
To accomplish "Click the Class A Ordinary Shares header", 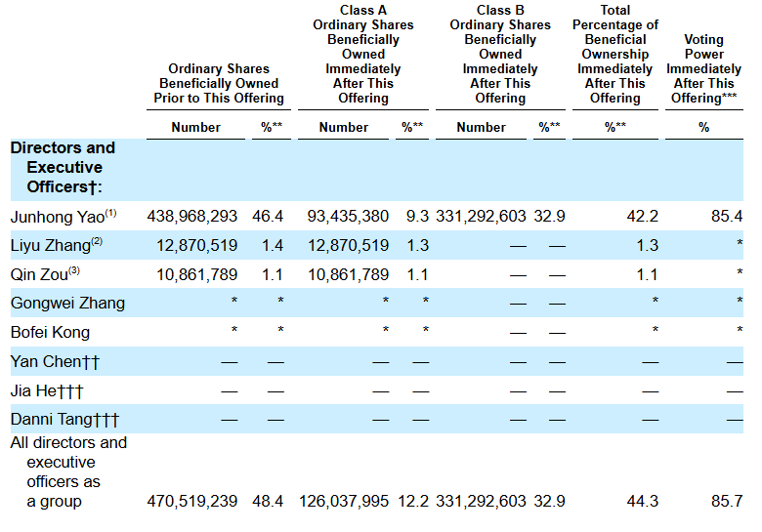I will tap(363, 54).
